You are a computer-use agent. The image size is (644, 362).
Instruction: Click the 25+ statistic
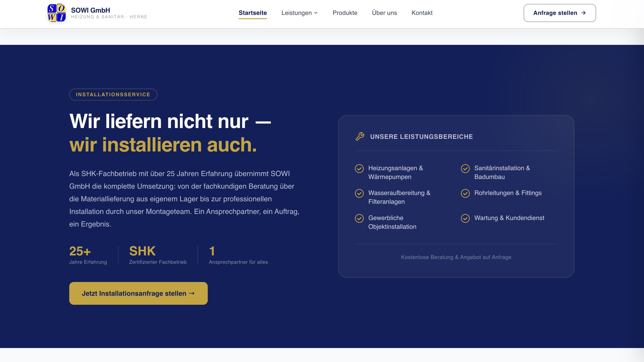(80, 251)
